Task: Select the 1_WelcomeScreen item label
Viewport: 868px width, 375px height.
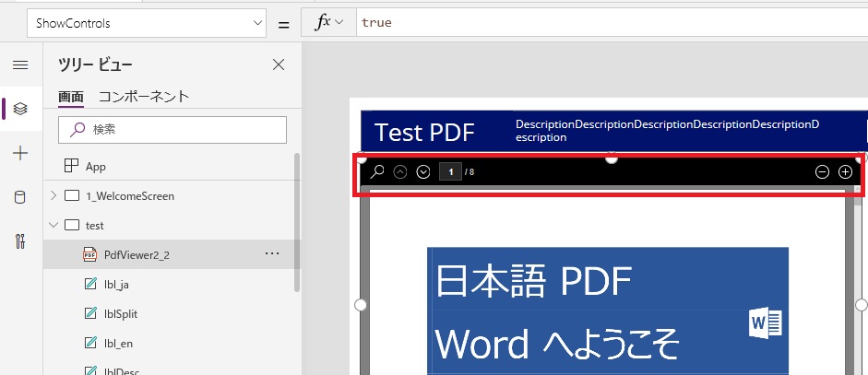Action: pos(130,196)
